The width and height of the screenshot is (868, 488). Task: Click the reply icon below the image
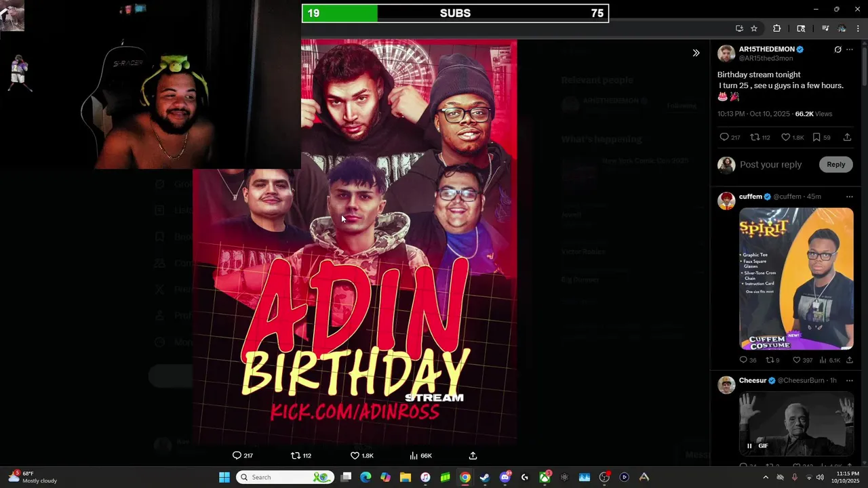(237, 455)
